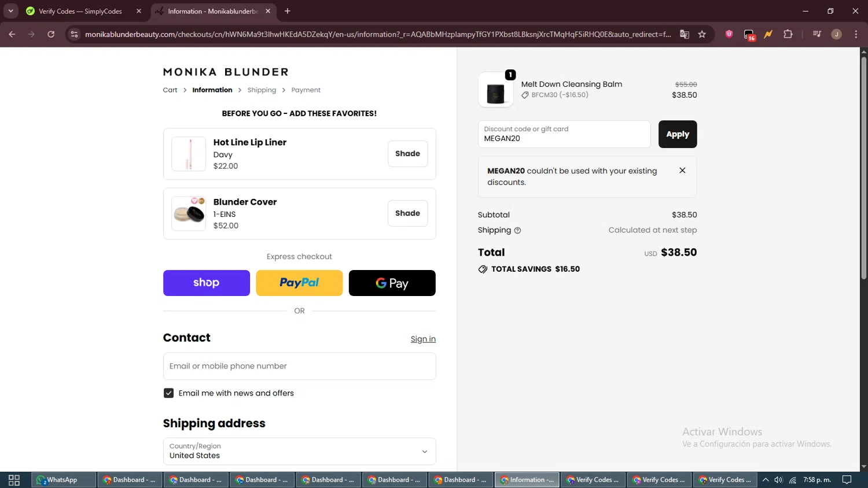The height and width of the screenshot is (488, 868).
Task: Click the yellow lightning extension icon
Action: [x=768, y=34]
